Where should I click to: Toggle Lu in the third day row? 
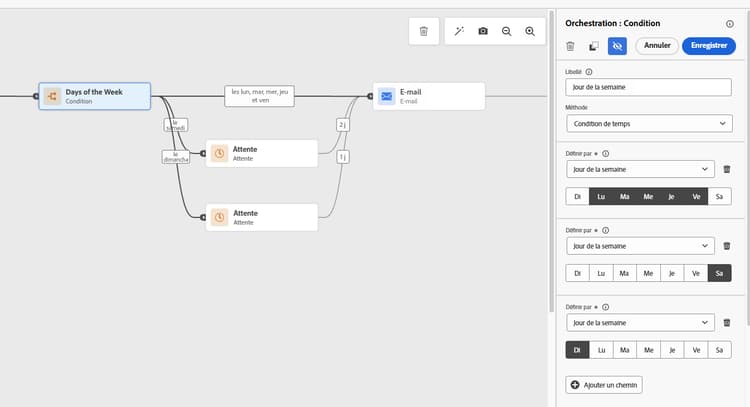(x=601, y=350)
